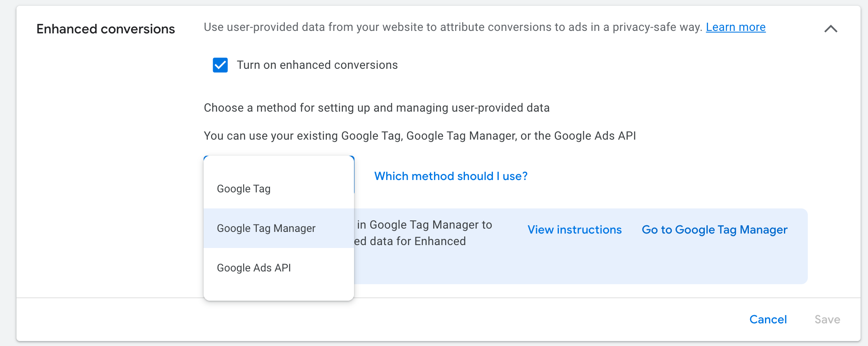Collapse the Enhanced conversions section chevron
The image size is (868, 346).
[830, 29]
